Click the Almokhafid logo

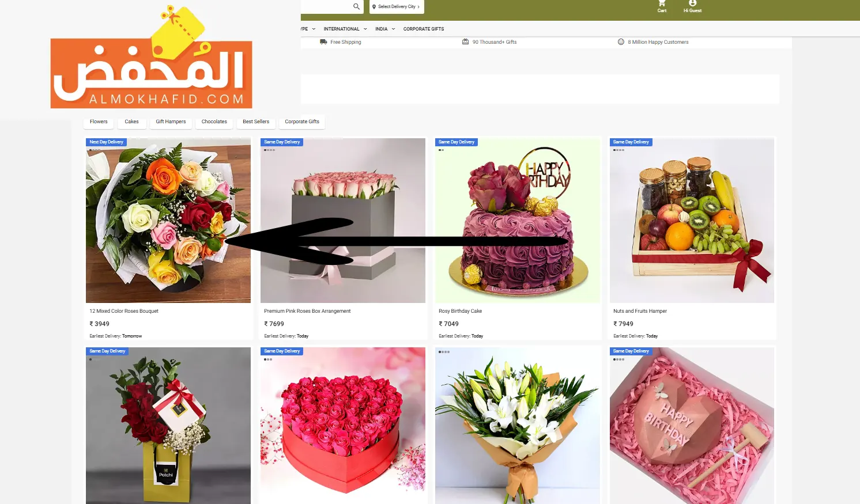tap(151, 58)
